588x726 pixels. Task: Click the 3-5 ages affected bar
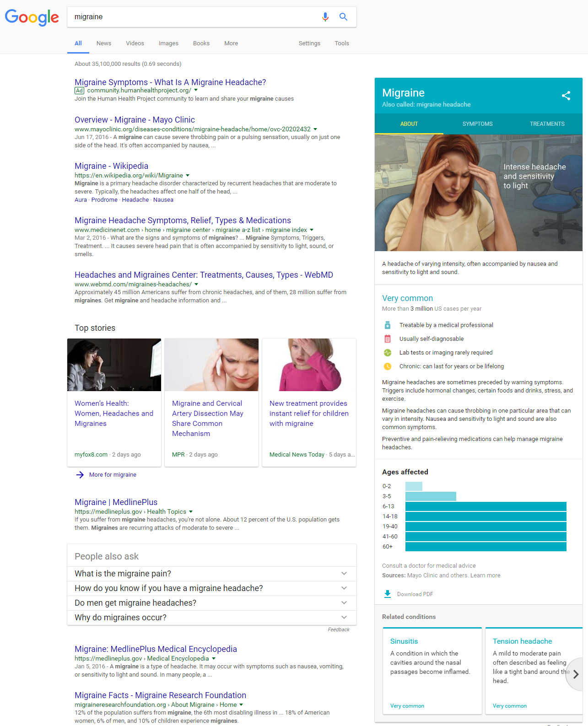click(x=431, y=496)
